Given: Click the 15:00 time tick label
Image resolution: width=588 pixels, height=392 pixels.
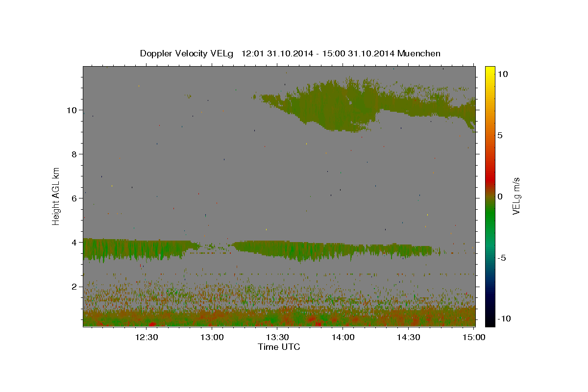Looking at the screenshot, I should [474, 337].
